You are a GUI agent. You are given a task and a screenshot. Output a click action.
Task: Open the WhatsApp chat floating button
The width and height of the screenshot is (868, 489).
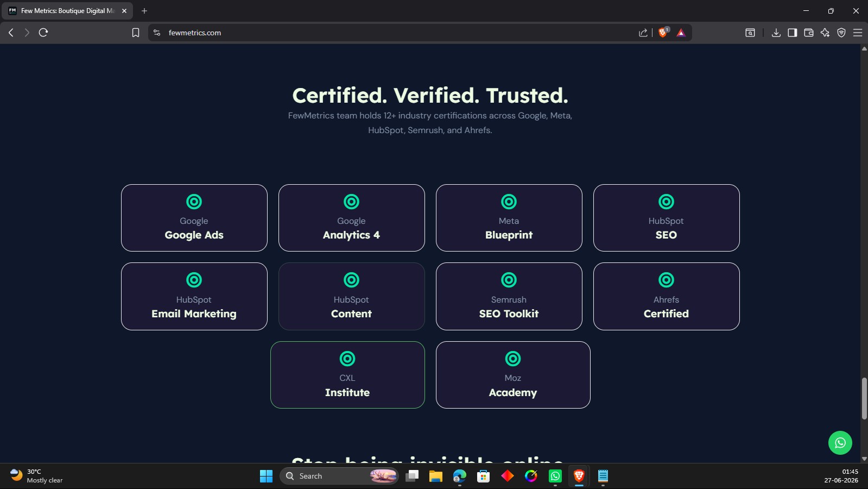[x=840, y=443]
